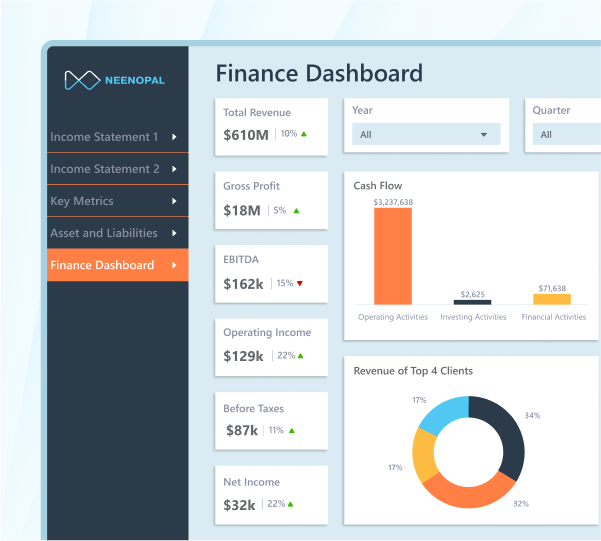This screenshot has height=541, width=601.
Task: Click green up arrow beside Before Taxes 11%
Action: pyautogui.click(x=292, y=431)
